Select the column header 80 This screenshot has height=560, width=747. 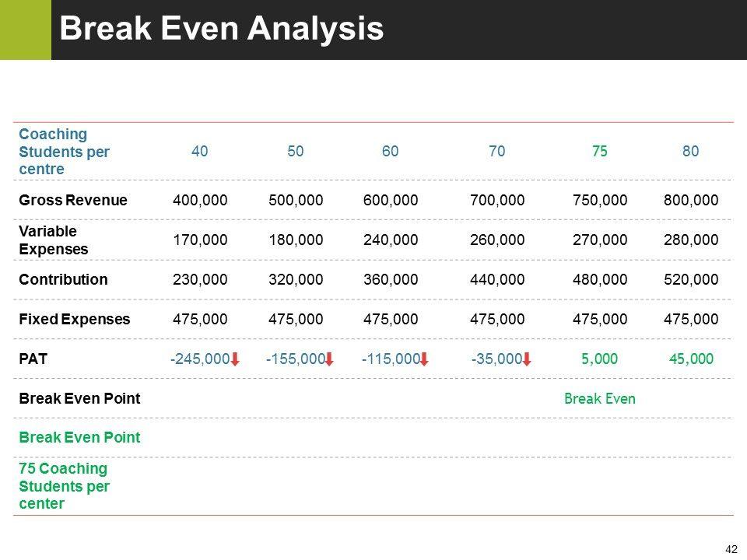(691, 152)
